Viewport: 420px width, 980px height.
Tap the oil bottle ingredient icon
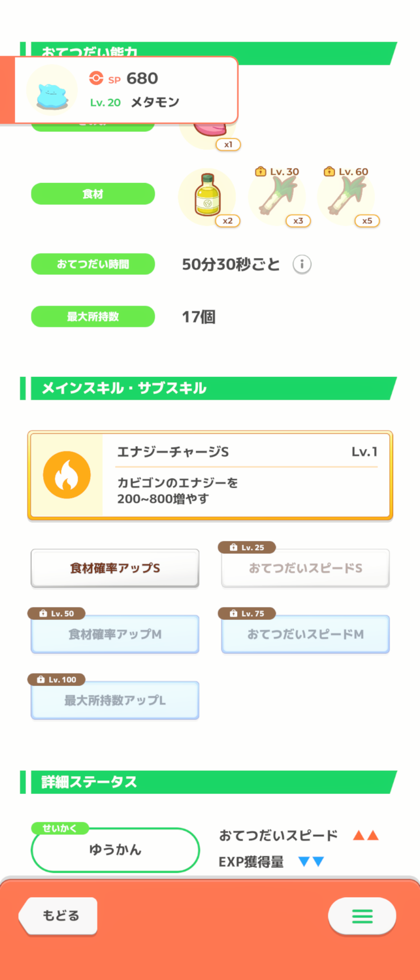207,196
